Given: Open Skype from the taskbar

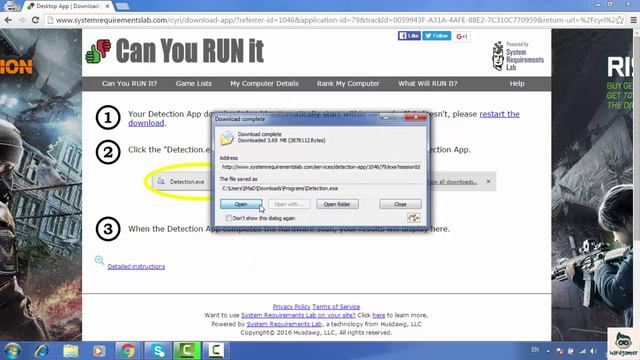Looking at the screenshot, I should click(158, 351).
